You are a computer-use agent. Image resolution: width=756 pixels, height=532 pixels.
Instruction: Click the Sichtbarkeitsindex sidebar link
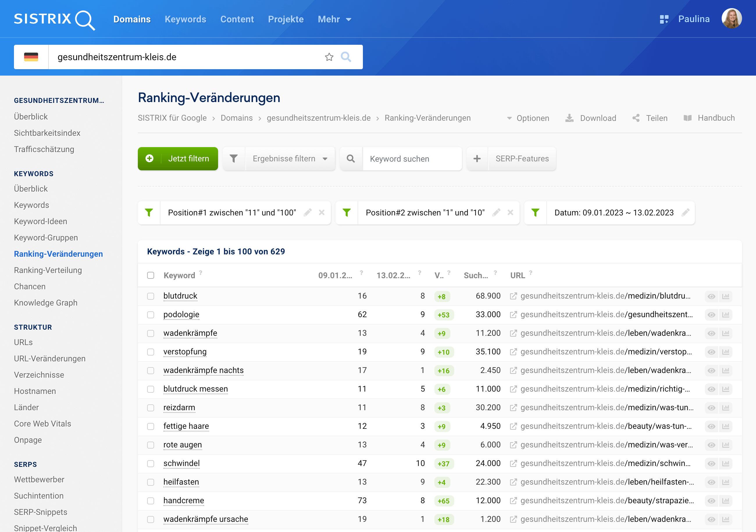click(47, 133)
